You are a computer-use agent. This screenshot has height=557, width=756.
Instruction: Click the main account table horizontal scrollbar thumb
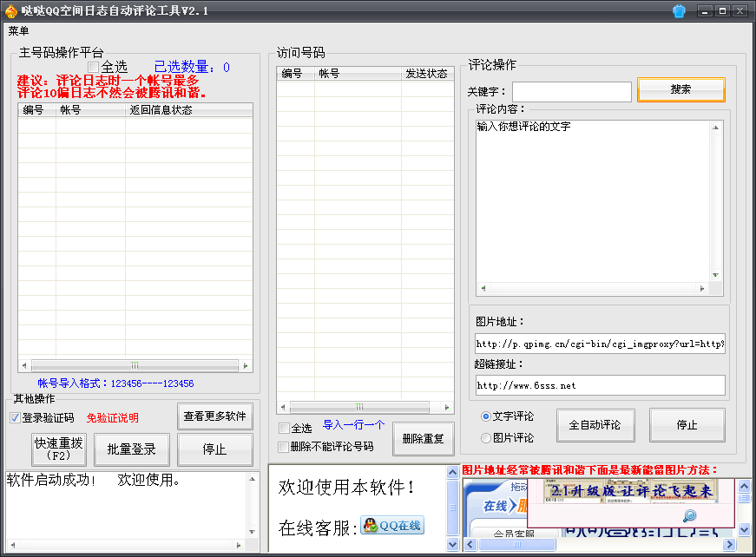tap(135, 366)
